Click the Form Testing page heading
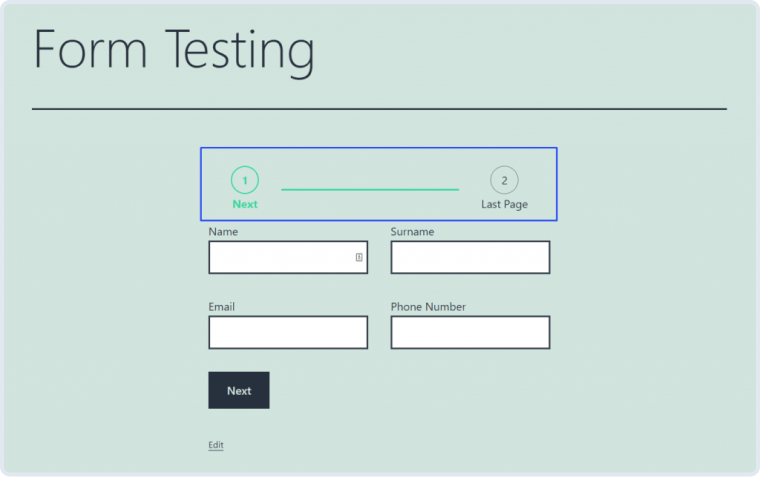760x477 pixels. [174, 51]
